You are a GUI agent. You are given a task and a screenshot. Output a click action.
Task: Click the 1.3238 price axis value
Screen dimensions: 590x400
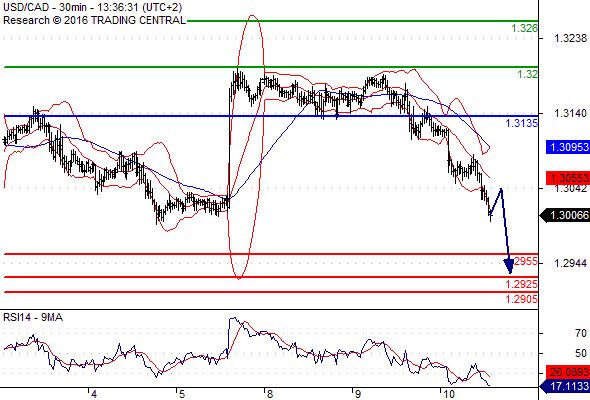570,38
